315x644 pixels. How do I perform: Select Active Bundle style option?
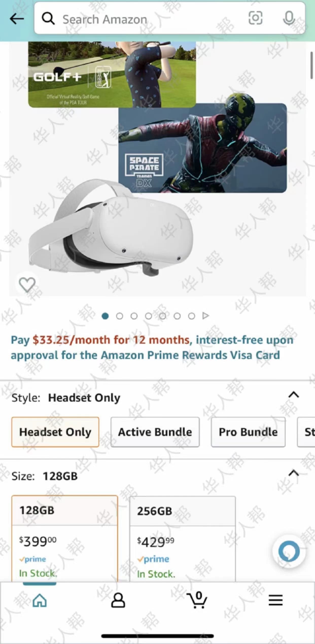point(155,432)
